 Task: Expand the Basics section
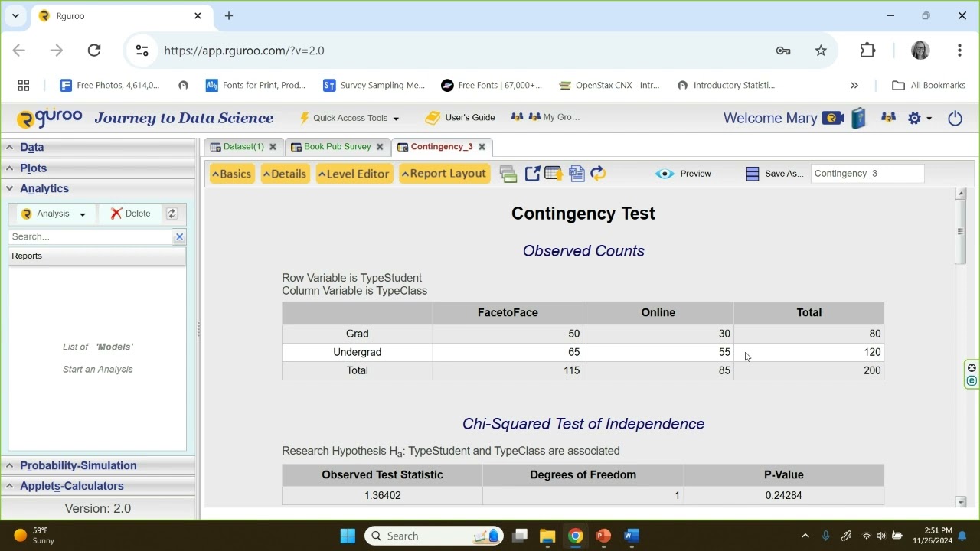click(231, 174)
